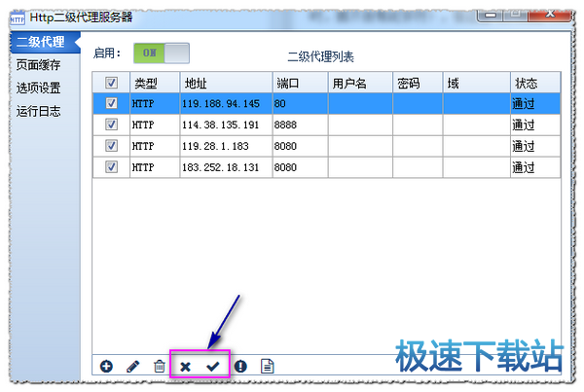Toggle the select-all checkbox in table header
The width and height of the screenshot is (584, 392).
tap(111, 83)
